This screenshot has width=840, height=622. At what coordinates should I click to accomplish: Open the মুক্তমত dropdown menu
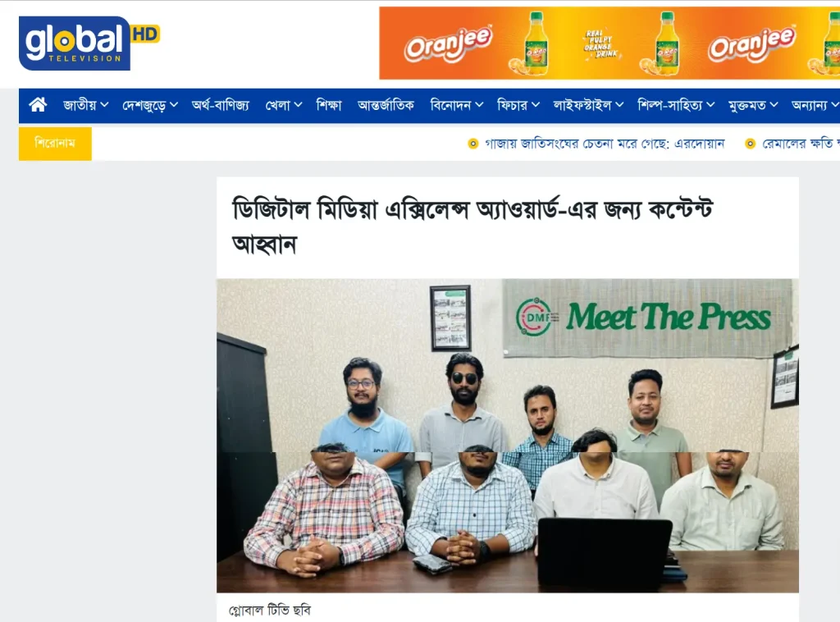(753, 105)
